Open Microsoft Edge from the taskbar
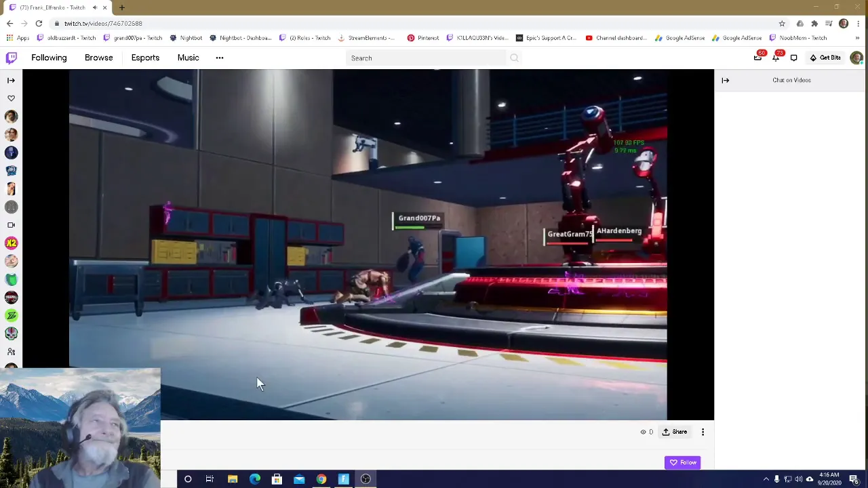 (x=255, y=479)
